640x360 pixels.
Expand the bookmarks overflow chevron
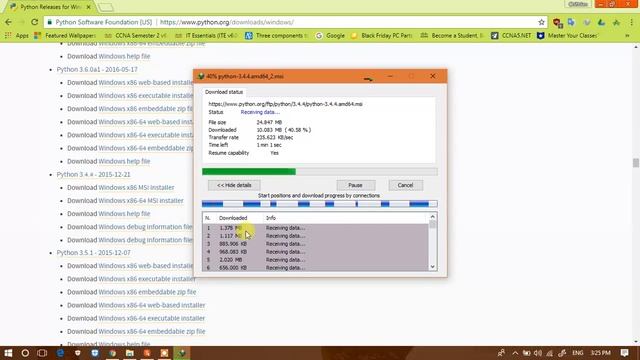627,36
